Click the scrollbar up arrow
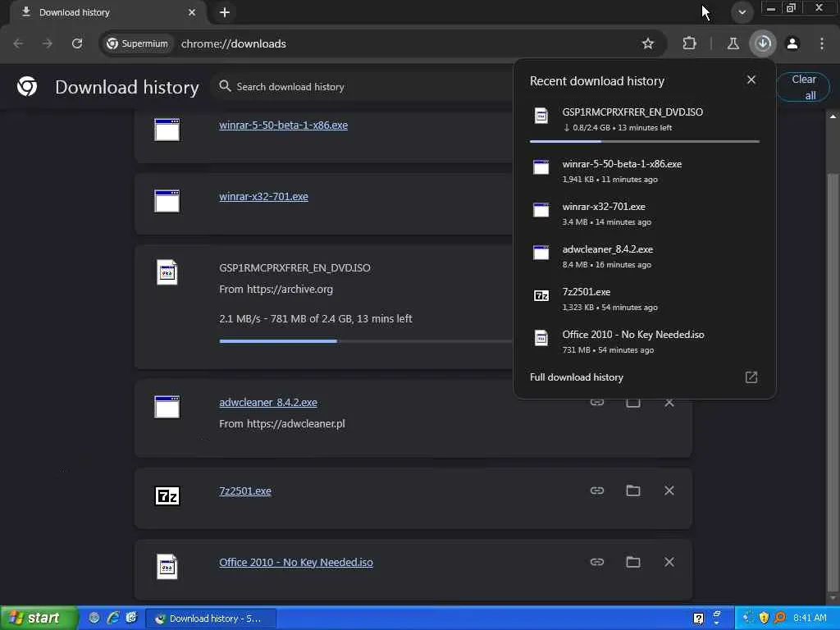This screenshot has height=630, width=840. click(832, 116)
